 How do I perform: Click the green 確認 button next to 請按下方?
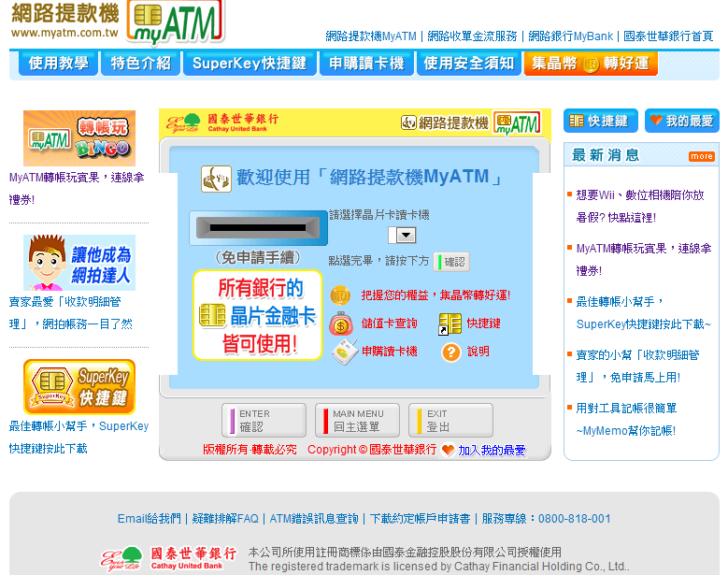451,262
